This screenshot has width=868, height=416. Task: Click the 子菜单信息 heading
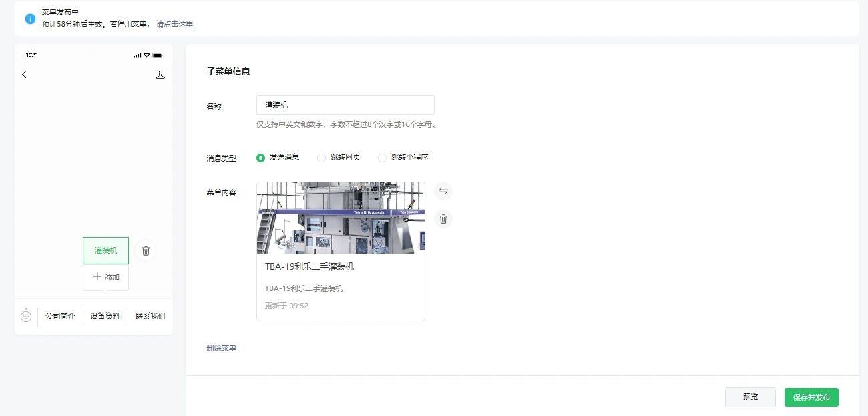point(228,71)
